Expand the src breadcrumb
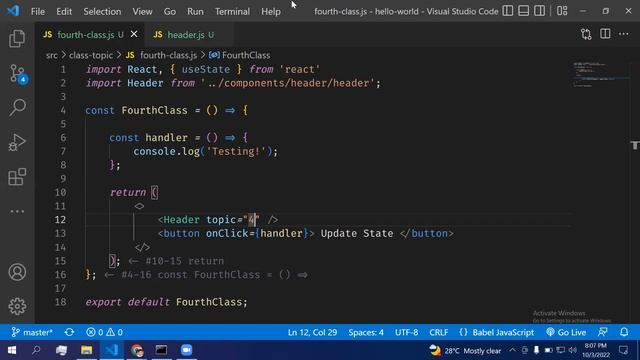640x360 pixels. pos(51,55)
